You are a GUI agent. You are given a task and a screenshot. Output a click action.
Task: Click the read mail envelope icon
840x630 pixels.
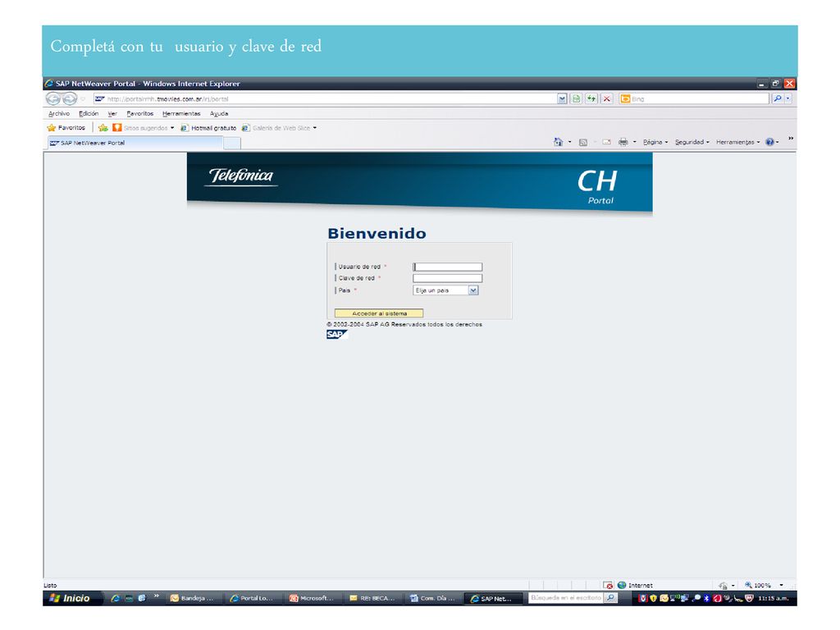(606, 142)
